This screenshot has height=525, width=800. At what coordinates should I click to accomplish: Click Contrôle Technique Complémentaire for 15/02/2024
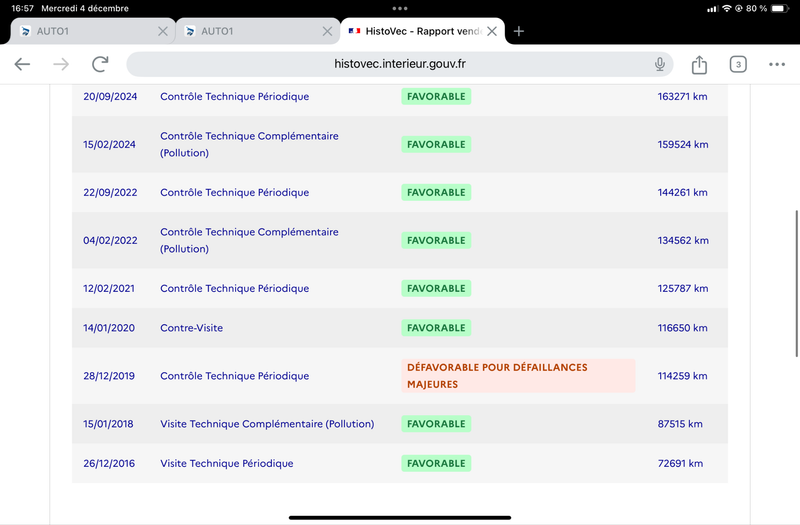click(x=249, y=144)
